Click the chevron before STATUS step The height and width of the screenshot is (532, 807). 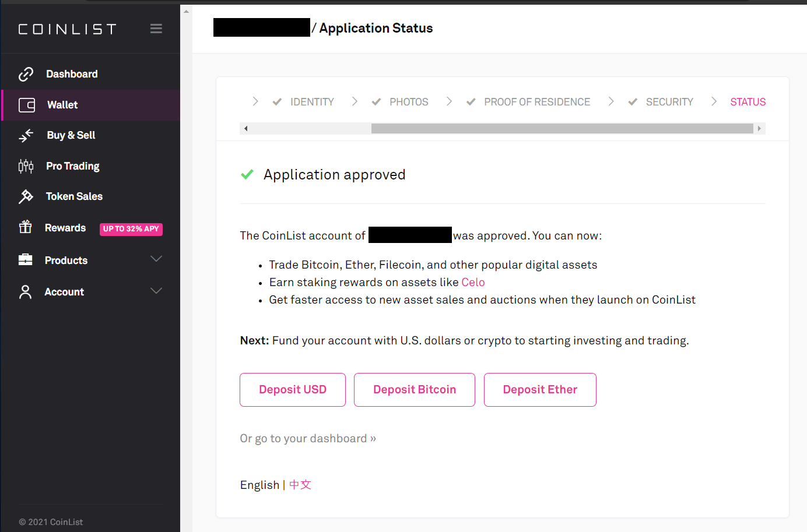click(x=714, y=101)
